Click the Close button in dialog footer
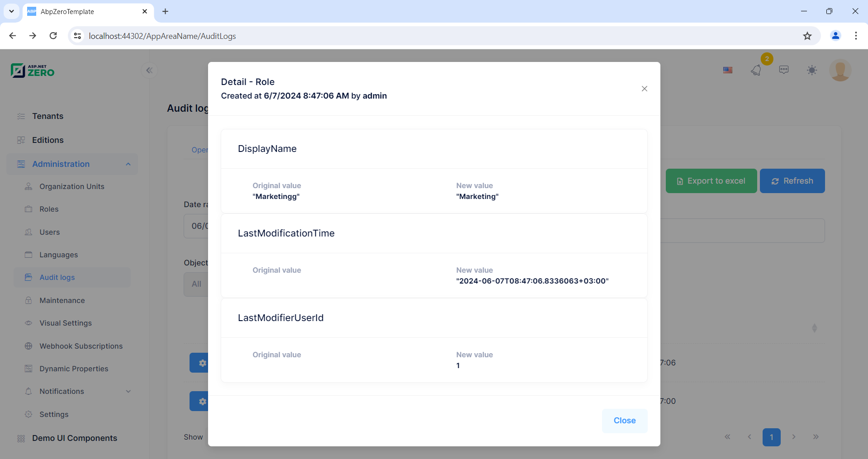Image resolution: width=868 pixels, height=459 pixels. click(625, 421)
